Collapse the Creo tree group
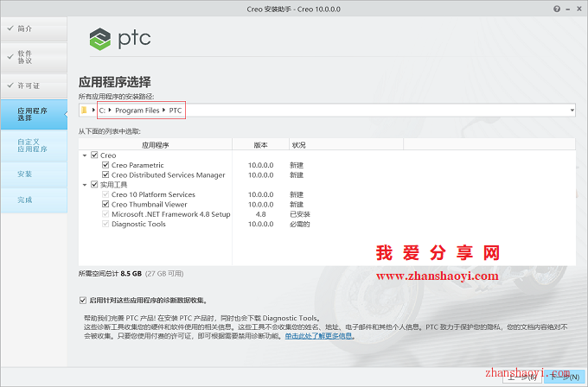 (x=85, y=155)
